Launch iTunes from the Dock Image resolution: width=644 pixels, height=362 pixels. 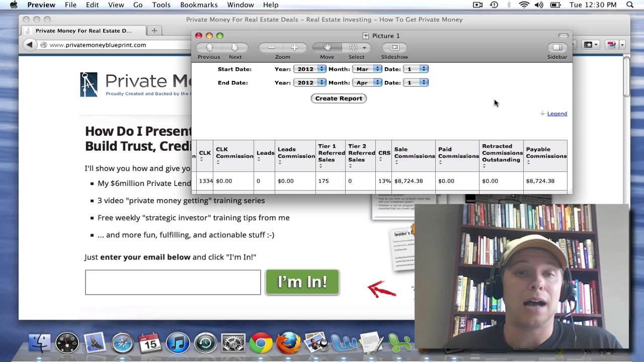click(x=178, y=343)
